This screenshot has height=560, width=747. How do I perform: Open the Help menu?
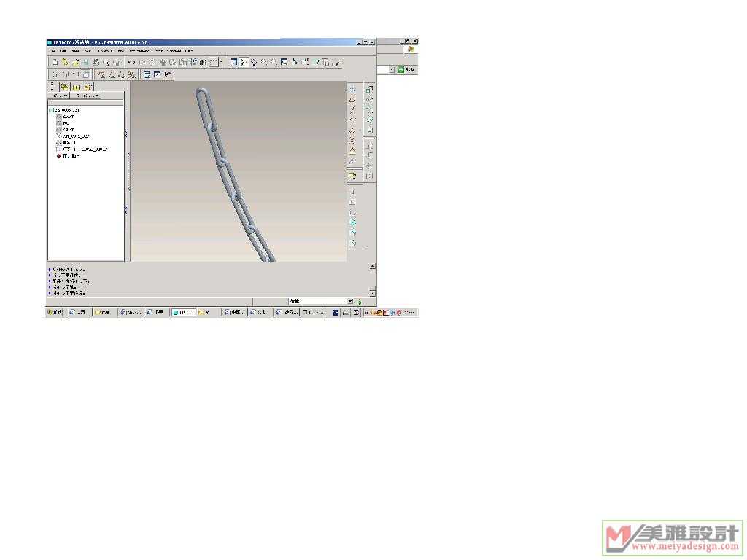pos(189,51)
